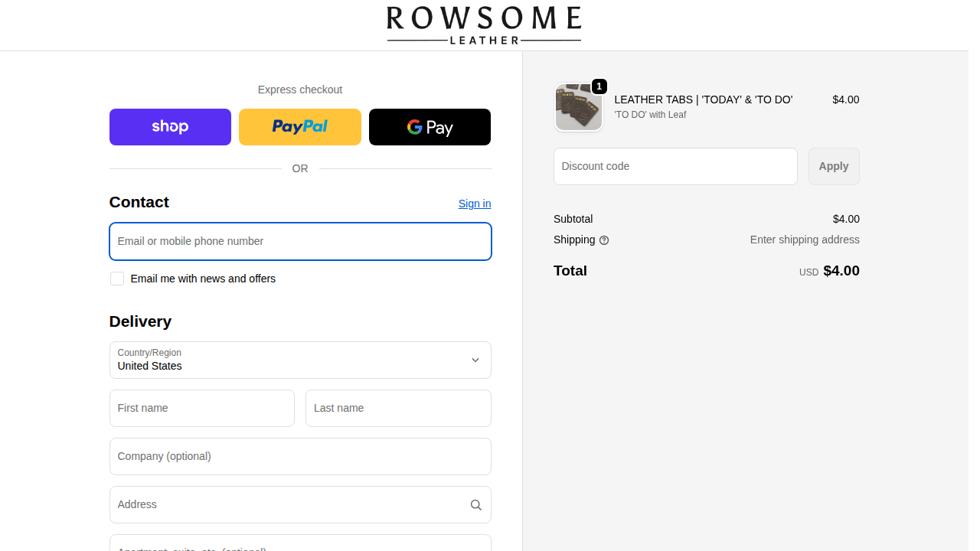The width and height of the screenshot is (980, 551).
Task: Select the Last name field
Action: [398, 408]
